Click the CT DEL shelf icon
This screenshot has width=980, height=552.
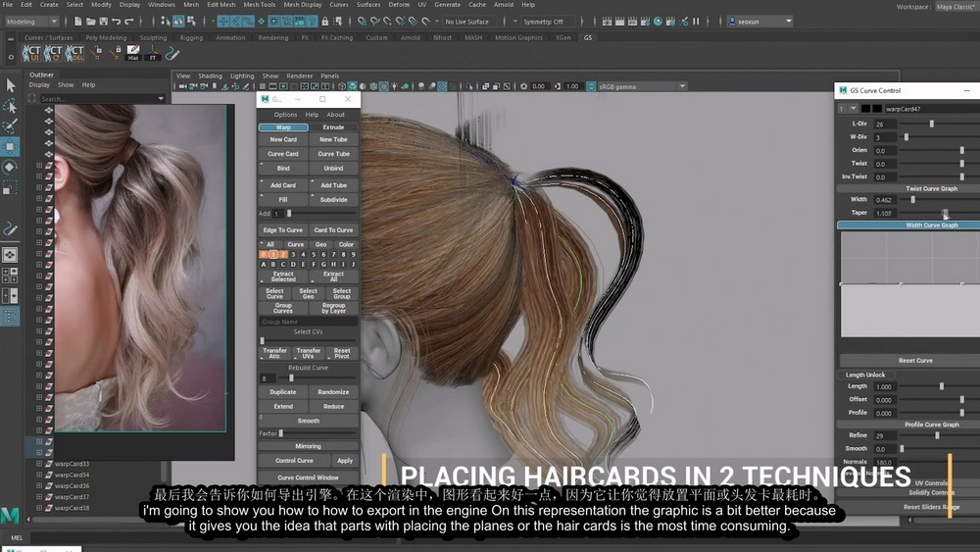[74, 53]
